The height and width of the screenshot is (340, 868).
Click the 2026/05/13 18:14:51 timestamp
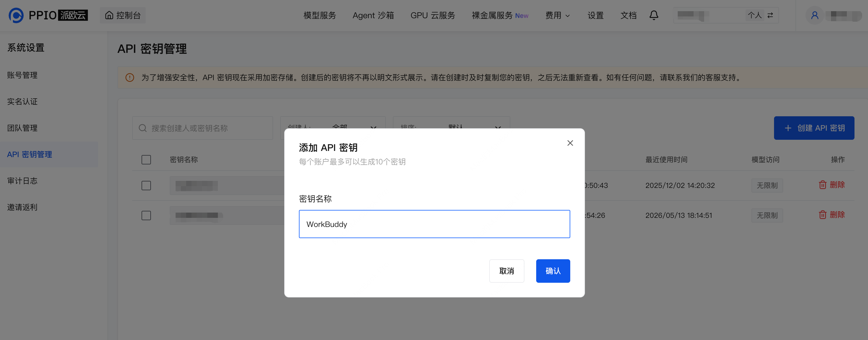679,215
